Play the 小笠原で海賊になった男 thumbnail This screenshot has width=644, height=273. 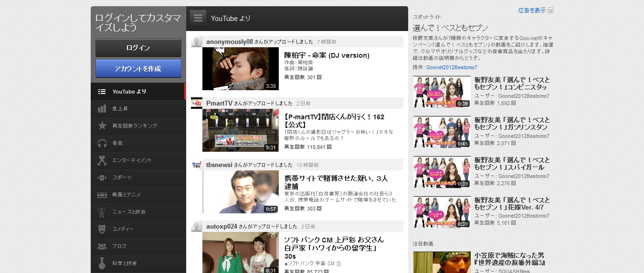tap(442, 262)
